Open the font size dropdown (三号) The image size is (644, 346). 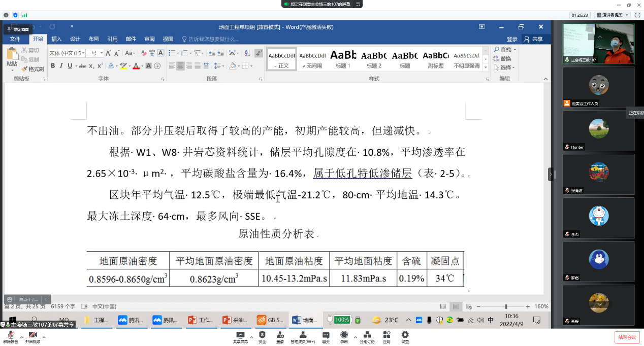(102, 53)
